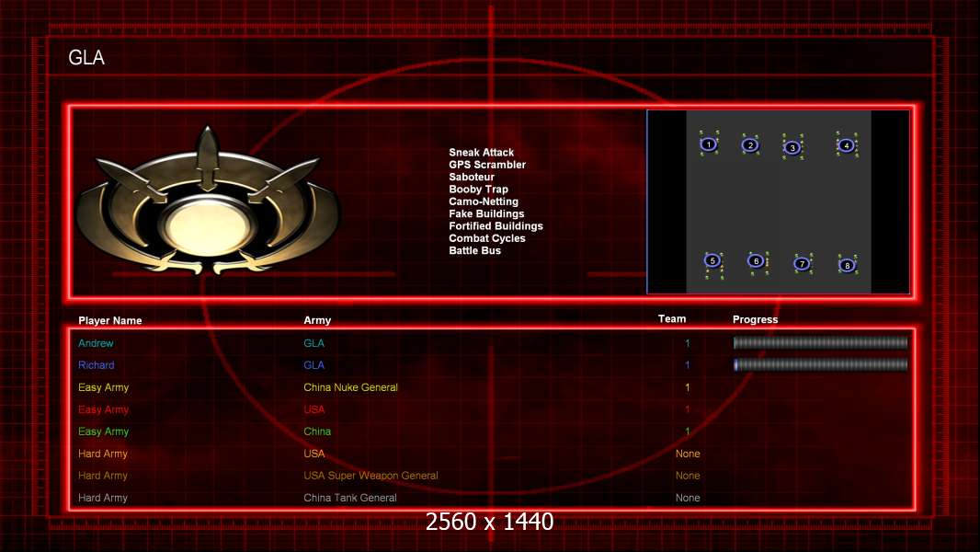Click the green Easy Army player name

[103, 431]
